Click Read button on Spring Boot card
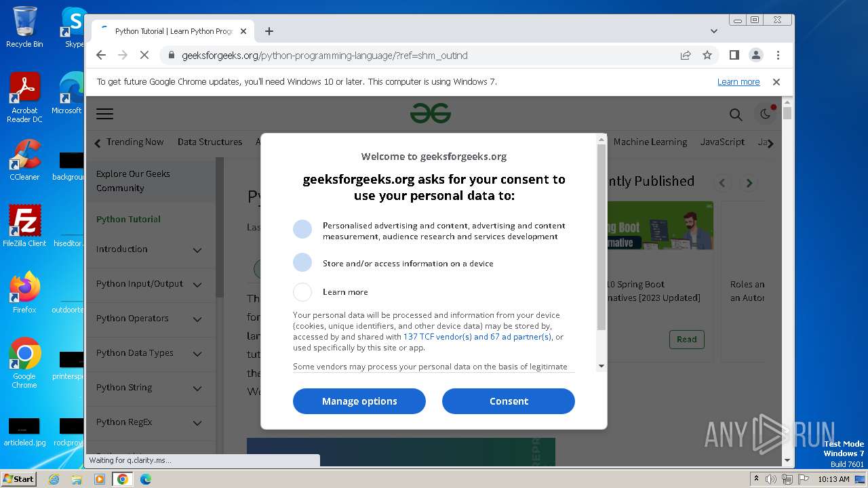Image resolution: width=868 pixels, height=488 pixels. tap(686, 340)
